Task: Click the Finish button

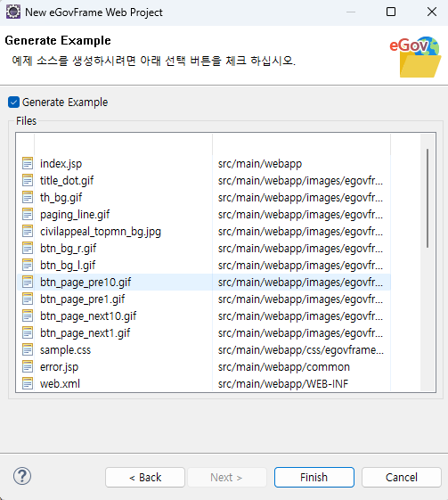Action: 314,478
